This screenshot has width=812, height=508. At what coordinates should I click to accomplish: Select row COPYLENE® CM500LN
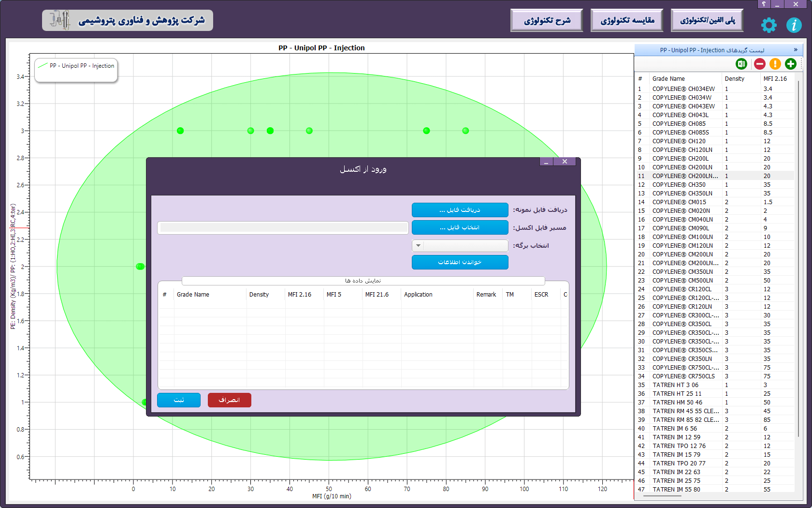(x=715, y=281)
